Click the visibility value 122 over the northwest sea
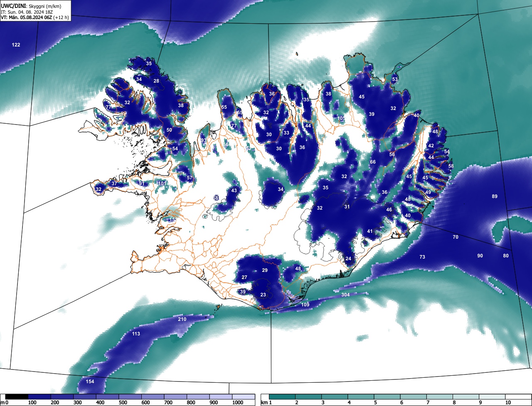 coord(16,45)
